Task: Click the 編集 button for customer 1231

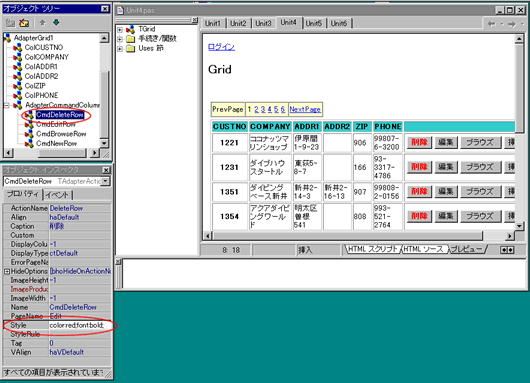Action: (446, 167)
